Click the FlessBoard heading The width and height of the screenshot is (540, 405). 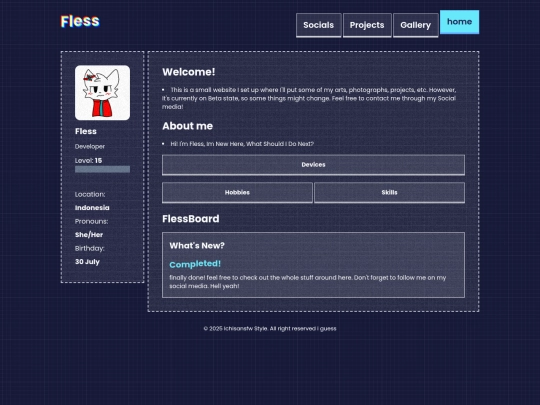click(190, 219)
